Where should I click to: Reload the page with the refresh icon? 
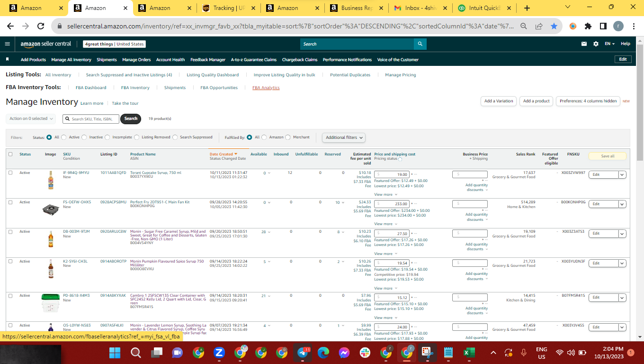[x=41, y=27]
